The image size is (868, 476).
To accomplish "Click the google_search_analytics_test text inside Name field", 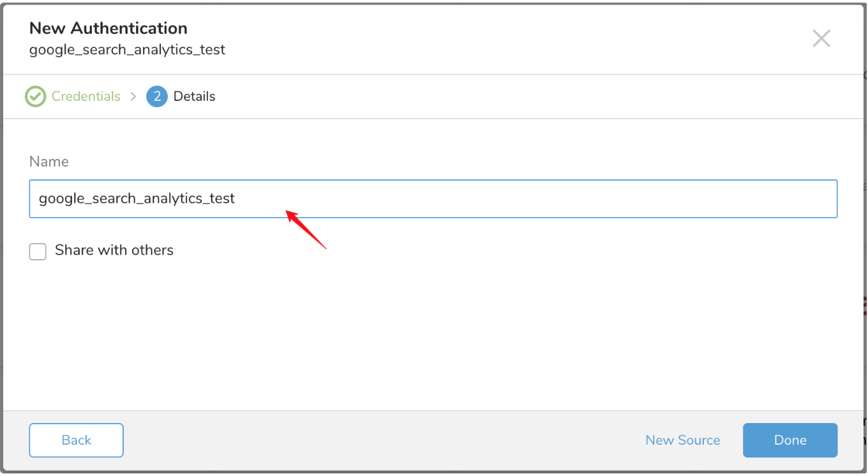I will (137, 199).
